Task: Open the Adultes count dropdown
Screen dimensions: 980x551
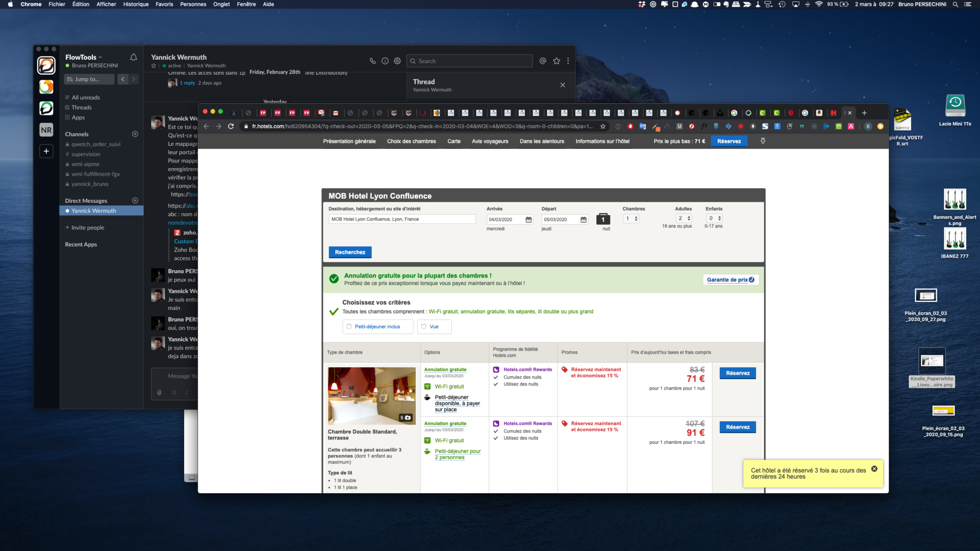Action: click(684, 219)
